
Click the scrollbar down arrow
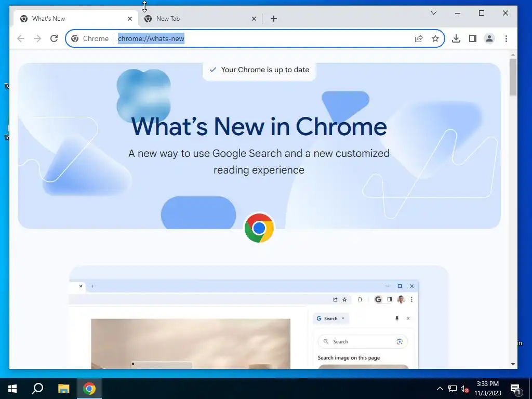(x=513, y=364)
